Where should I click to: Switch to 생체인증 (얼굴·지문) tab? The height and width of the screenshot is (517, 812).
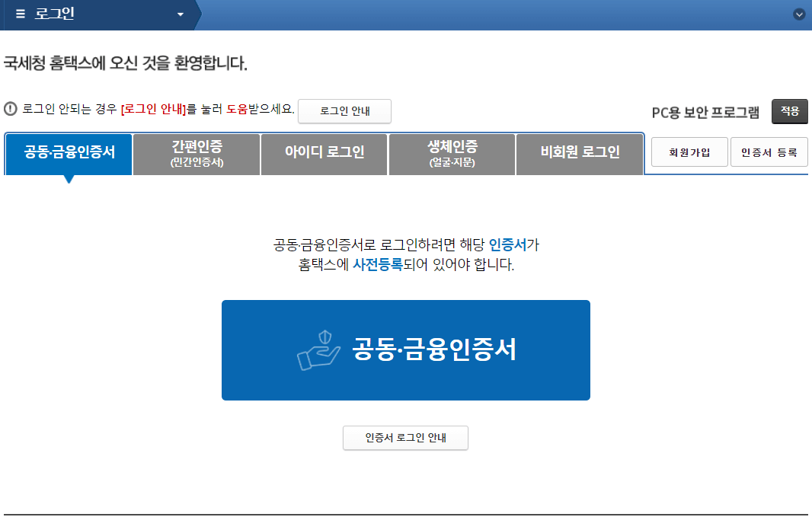[452, 155]
